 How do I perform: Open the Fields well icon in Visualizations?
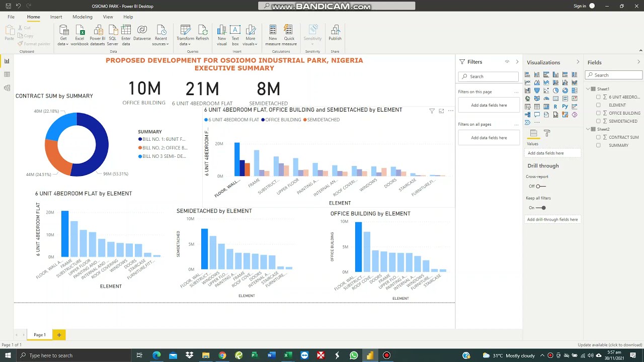point(534,133)
